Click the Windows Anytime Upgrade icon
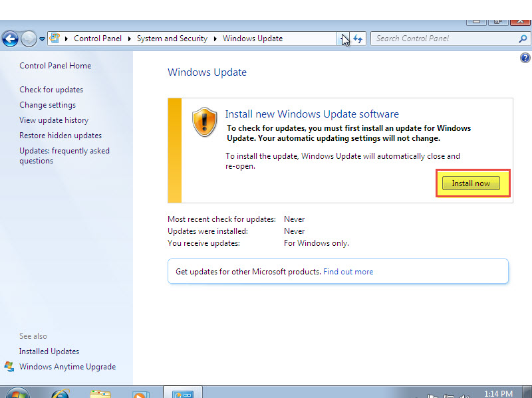 [9, 367]
